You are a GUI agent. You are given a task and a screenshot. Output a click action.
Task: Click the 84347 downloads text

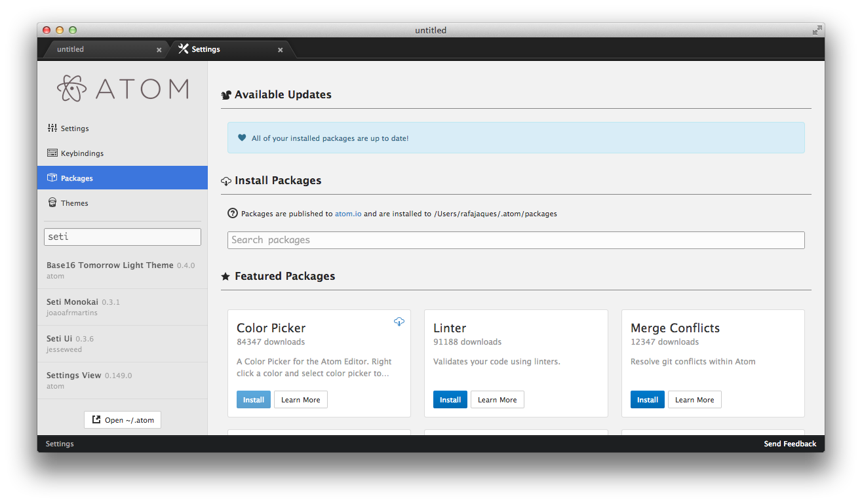[x=271, y=342]
